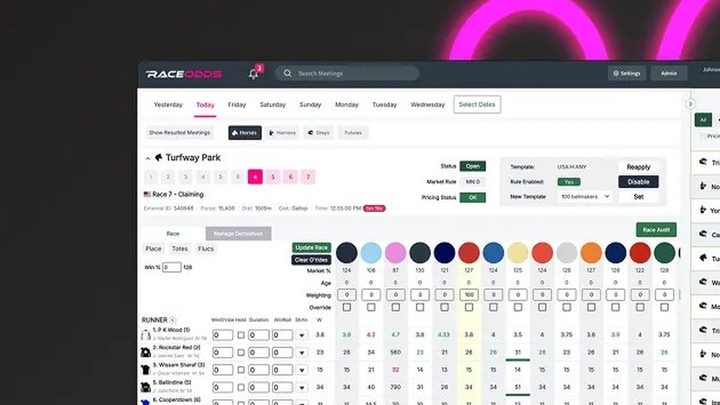Click the RaceOdds logo
This screenshot has height=405, width=720.
coord(184,74)
